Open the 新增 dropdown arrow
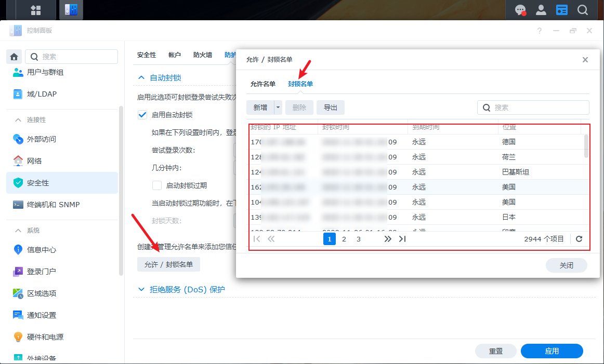Image resolution: width=604 pixels, height=364 pixels. [278, 107]
